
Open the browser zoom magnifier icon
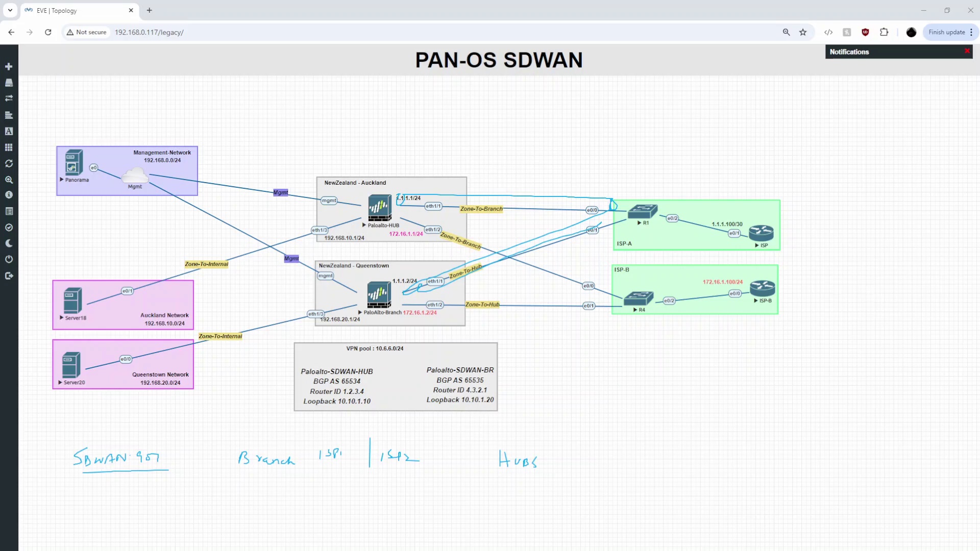pyautogui.click(x=786, y=32)
